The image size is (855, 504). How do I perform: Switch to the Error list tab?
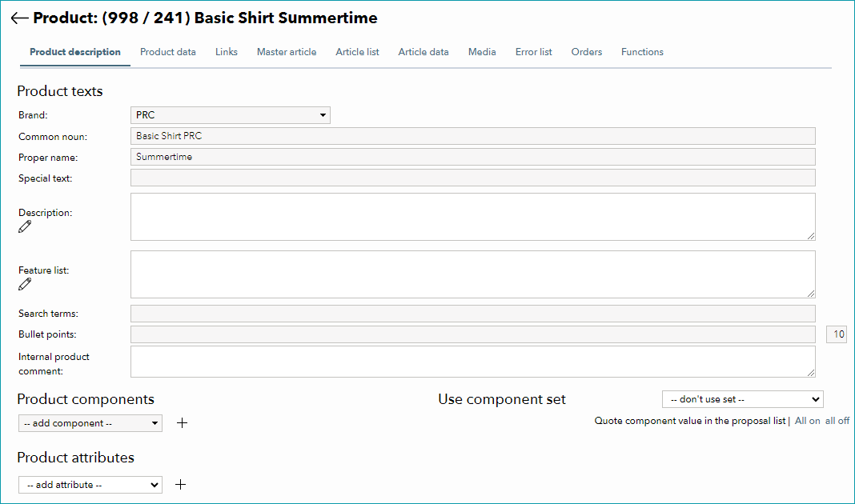point(534,52)
